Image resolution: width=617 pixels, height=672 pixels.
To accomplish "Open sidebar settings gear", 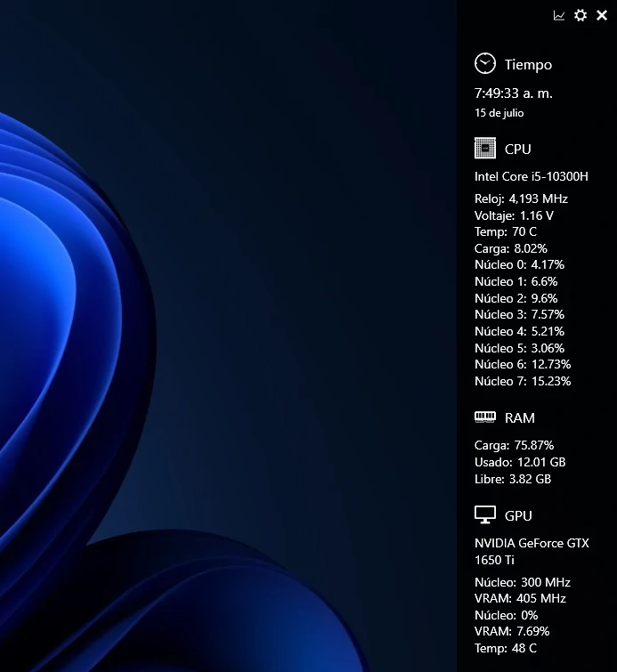I will [580, 15].
